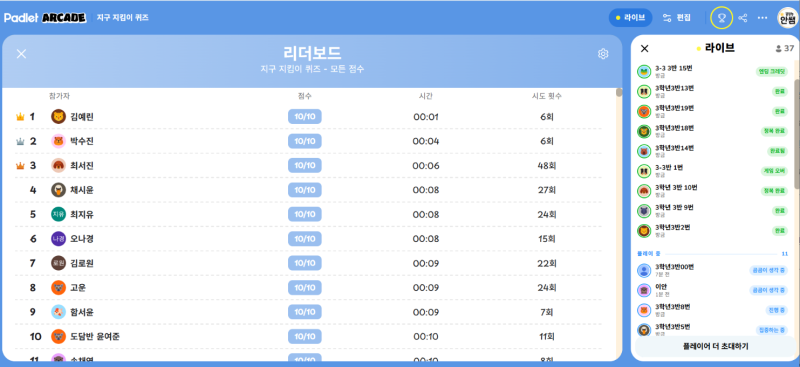Close the 라이브 side panel
The image size is (800, 367).
point(644,48)
